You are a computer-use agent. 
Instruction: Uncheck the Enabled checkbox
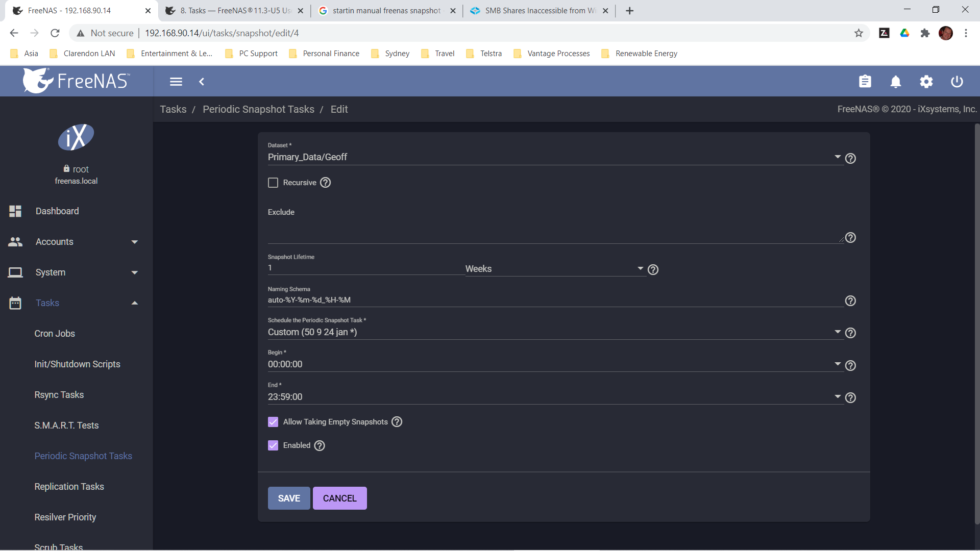coord(273,445)
